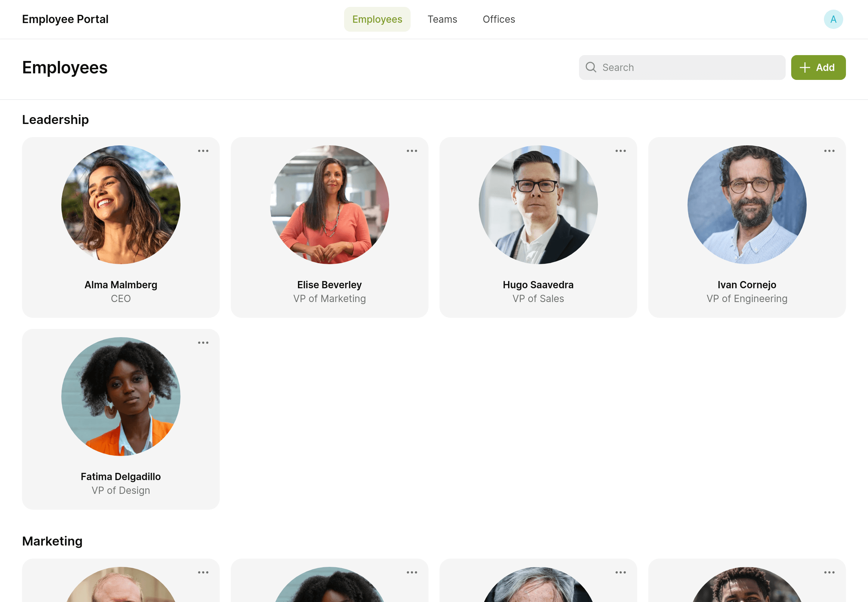Image resolution: width=868 pixels, height=602 pixels.
Task: Open the more options menu on Hugo Saavedra's card
Action: [x=620, y=151]
